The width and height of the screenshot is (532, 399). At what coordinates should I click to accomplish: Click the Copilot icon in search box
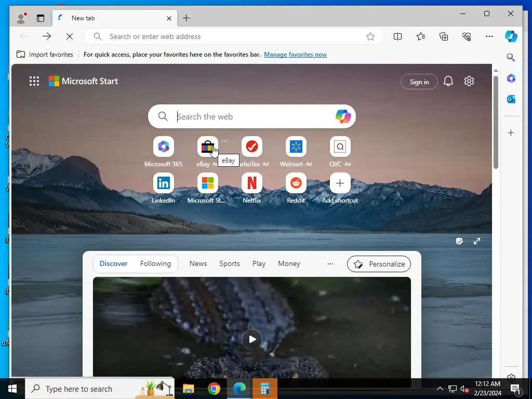click(x=343, y=116)
